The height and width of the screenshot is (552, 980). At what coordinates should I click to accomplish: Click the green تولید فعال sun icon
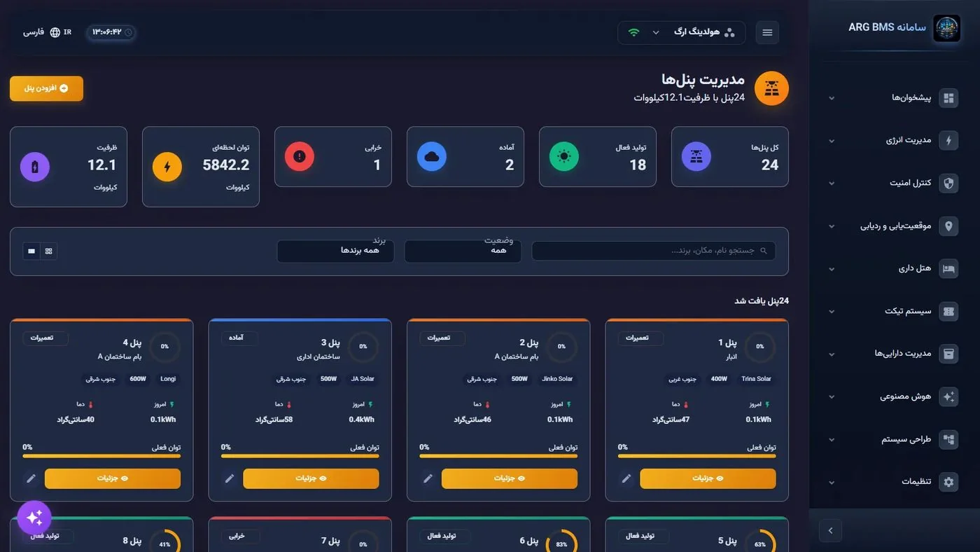click(x=564, y=156)
